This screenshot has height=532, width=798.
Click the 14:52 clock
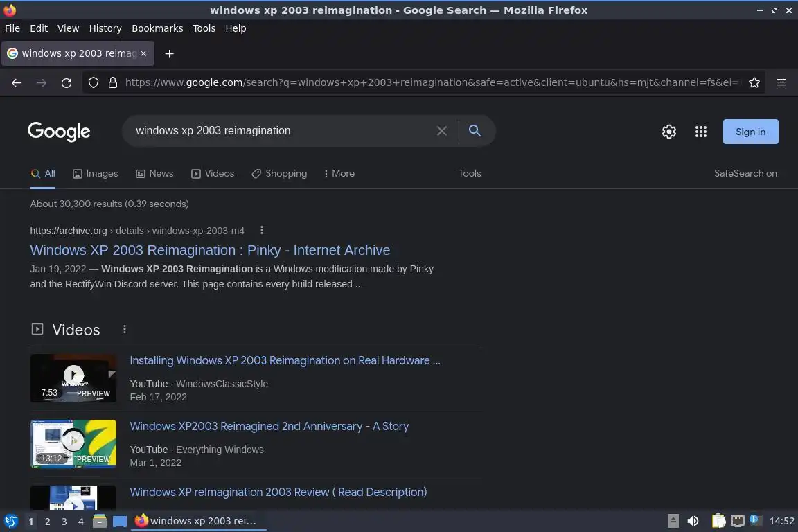click(x=781, y=521)
